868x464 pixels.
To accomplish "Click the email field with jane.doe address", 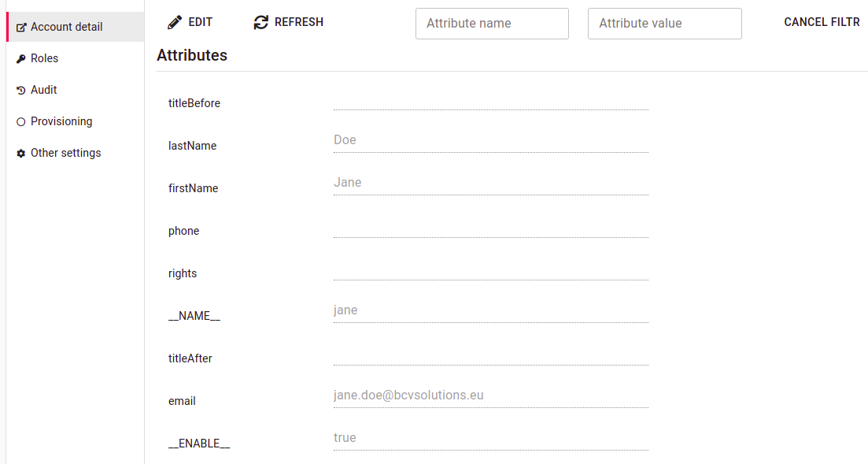I will click(491, 397).
